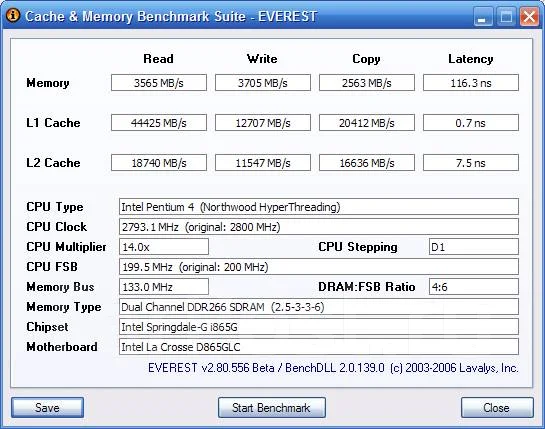Click the Read column header
The image size is (545, 429).
coord(158,58)
